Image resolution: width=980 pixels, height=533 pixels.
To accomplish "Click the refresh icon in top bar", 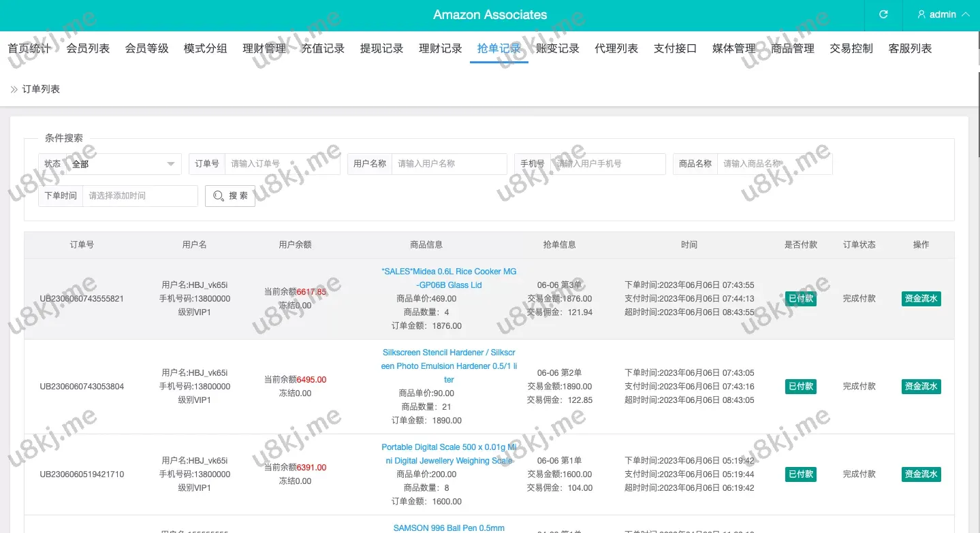I will click(x=883, y=14).
